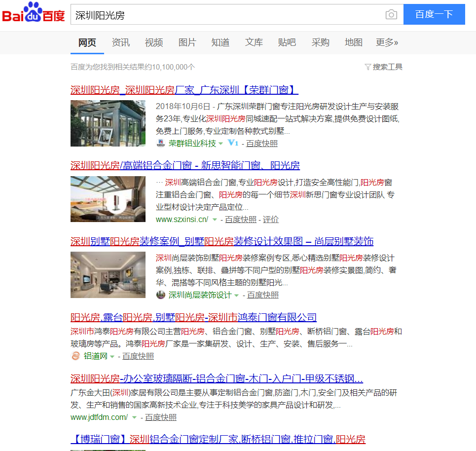Click the www.szxinsi.cn/ URL
Image resolution: width=476 pixels, height=451 pixels.
pyautogui.click(x=182, y=219)
